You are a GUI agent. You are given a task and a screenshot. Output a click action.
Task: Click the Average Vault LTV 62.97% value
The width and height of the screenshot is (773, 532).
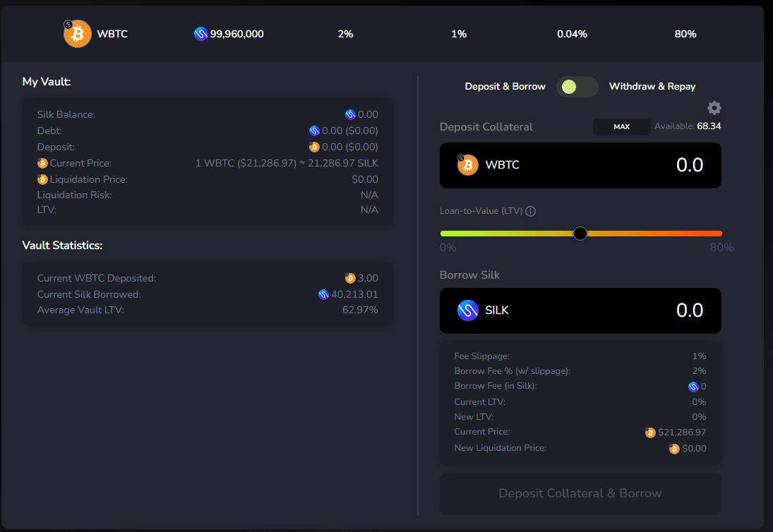(x=360, y=310)
